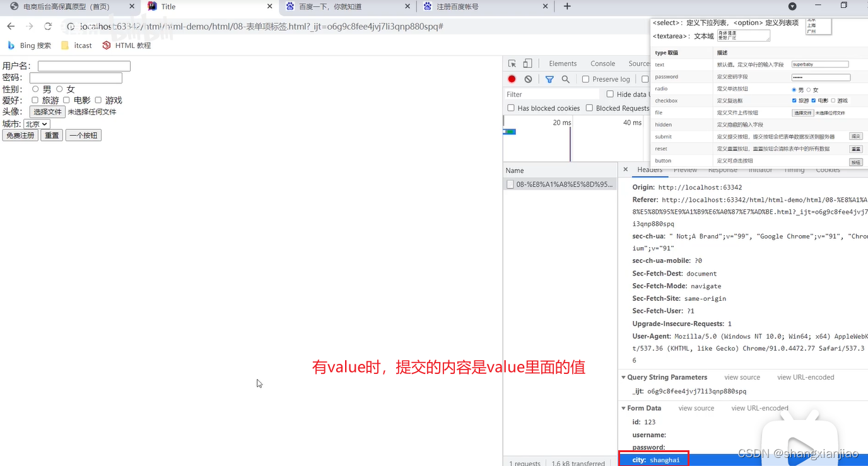868x466 pixels.
Task: Click view URL-encoded beside Query String Parameters
Action: coord(806,377)
